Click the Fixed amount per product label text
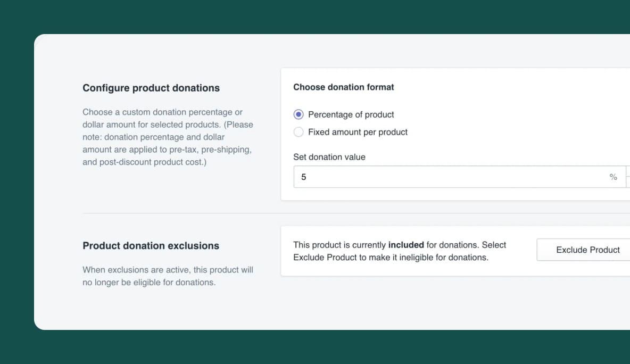The width and height of the screenshot is (630, 364). click(358, 132)
